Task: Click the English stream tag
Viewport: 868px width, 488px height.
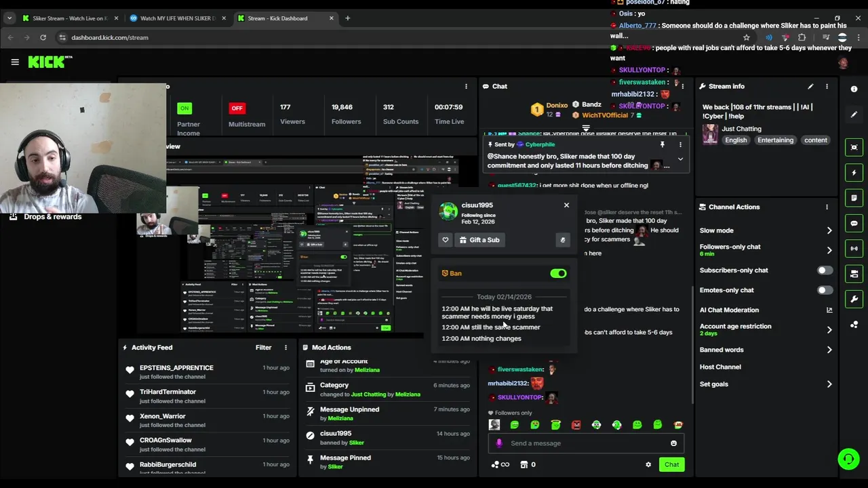Action: pos(736,140)
